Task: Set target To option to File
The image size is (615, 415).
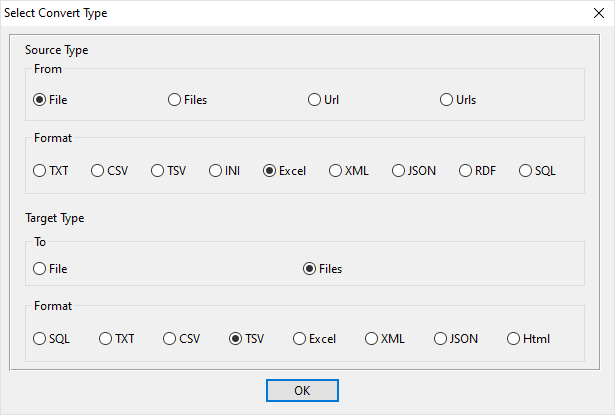Action: coord(40,269)
